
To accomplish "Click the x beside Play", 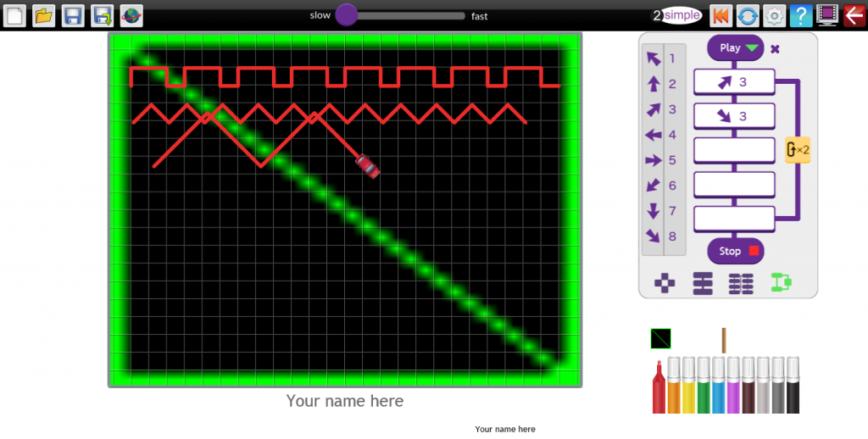I will [x=775, y=48].
